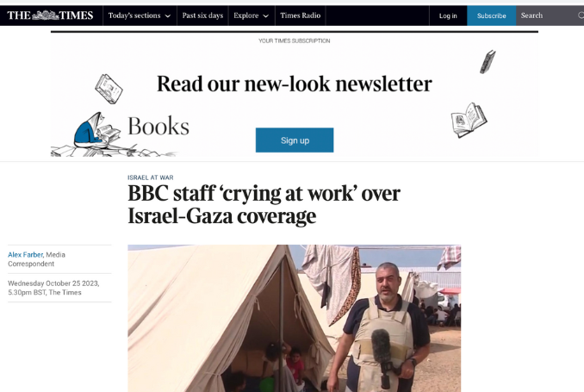584x392 pixels.
Task: Open Past six days
Action: coord(202,16)
